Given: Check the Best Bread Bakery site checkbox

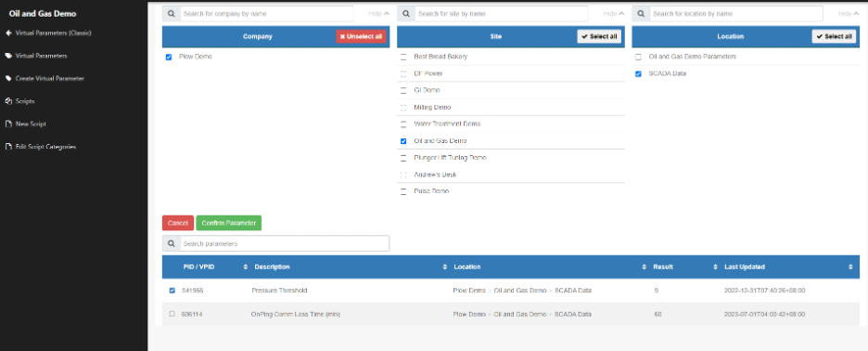Looking at the screenshot, I should (403, 58).
